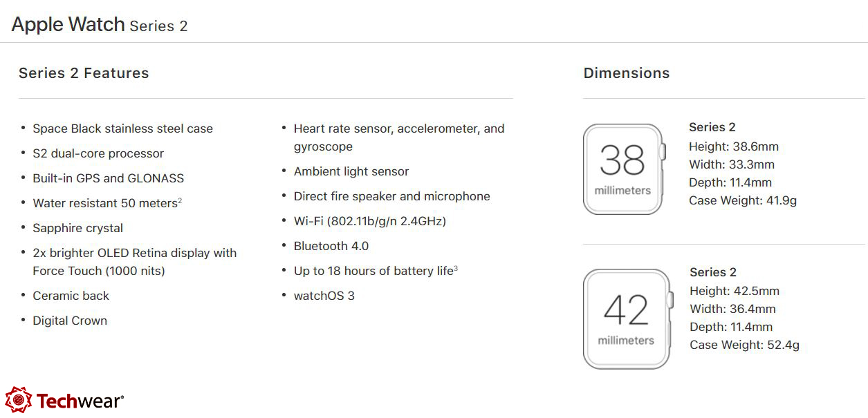868x418 pixels.
Task: Click the Ceramic back feature
Action: tap(71, 296)
